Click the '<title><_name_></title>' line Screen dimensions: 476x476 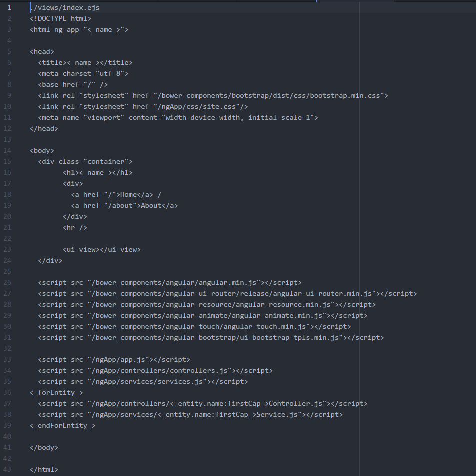(x=85, y=63)
